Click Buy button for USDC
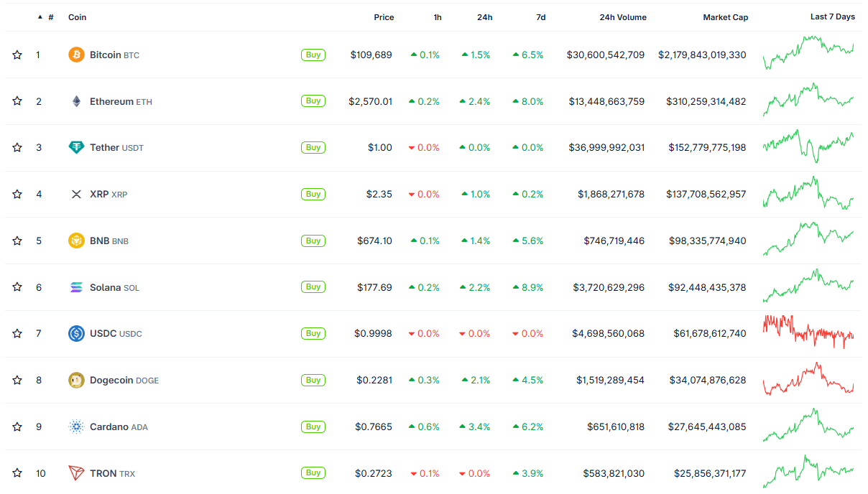This screenshot has width=868, height=494. click(x=313, y=333)
